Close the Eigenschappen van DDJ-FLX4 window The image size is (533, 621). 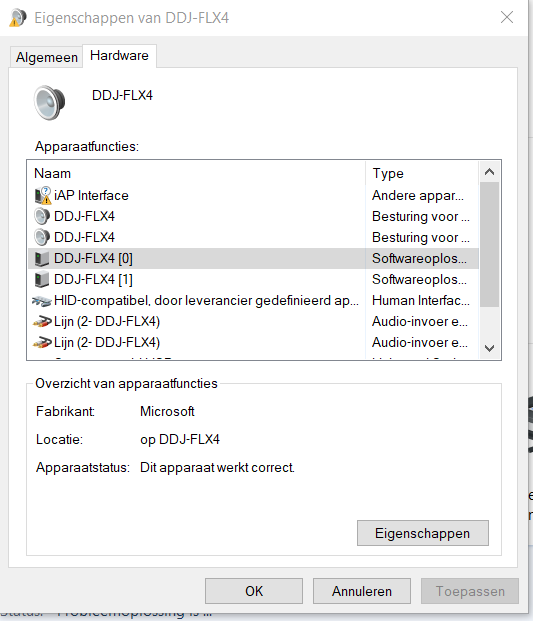507,17
